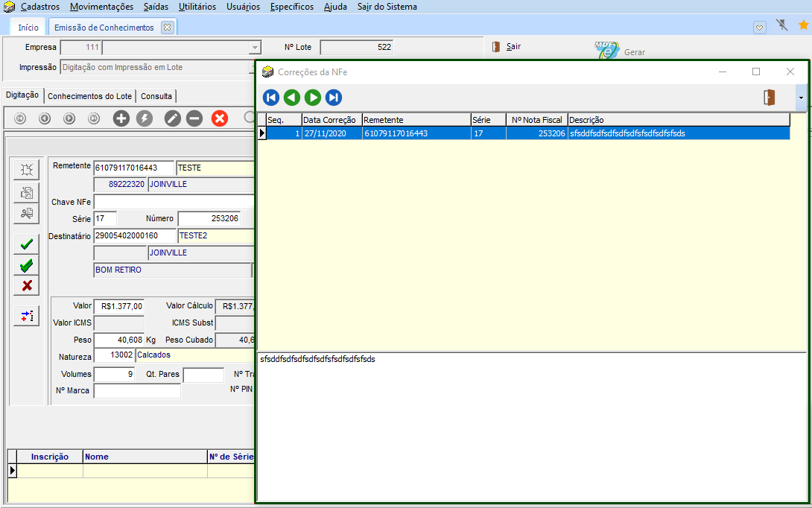Click the double green checkmark button

(26, 265)
